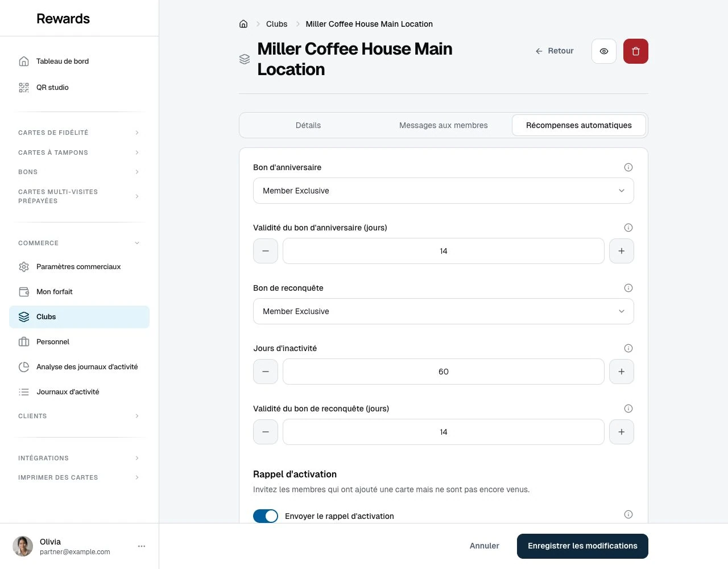Open info icon for Bon de reconquête
The height and width of the screenshot is (569, 728).
[628, 288]
